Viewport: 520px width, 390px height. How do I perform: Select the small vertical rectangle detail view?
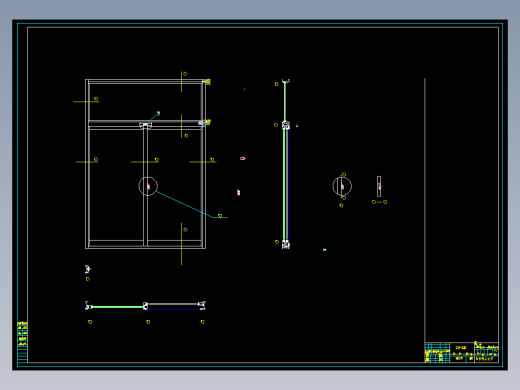pyautogui.click(x=379, y=186)
